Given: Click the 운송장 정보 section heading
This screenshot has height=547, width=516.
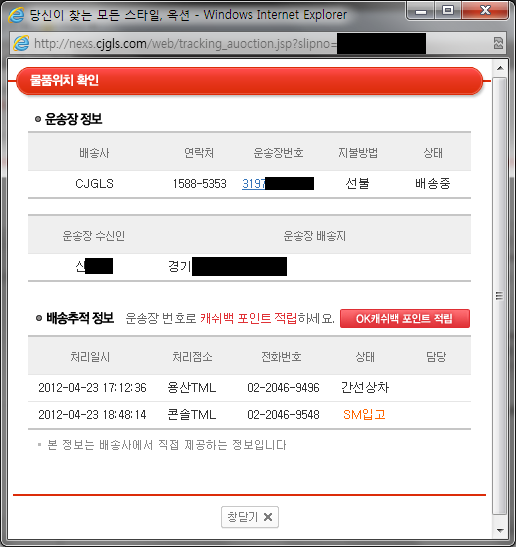Looking at the screenshot, I should pos(73,119).
